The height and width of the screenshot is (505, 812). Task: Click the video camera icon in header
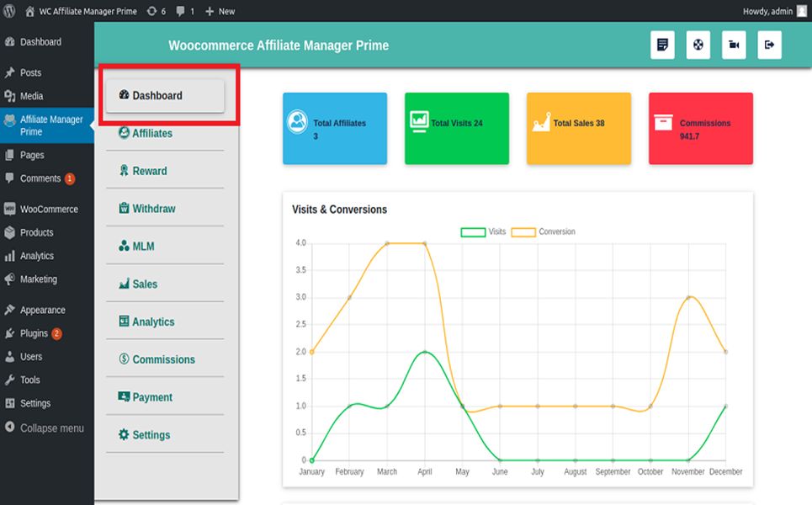734,45
